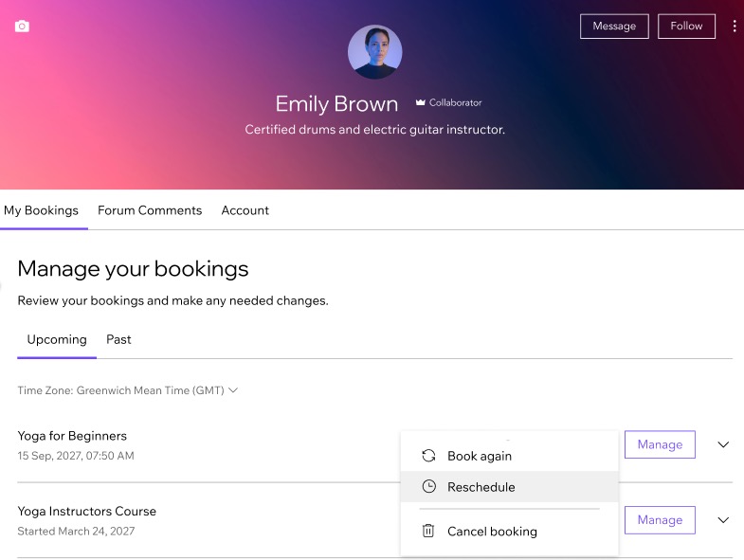Image resolution: width=744 pixels, height=560 pixels.
Task: Click the camera icon to change cover photo
Action: tap(23, 27)
